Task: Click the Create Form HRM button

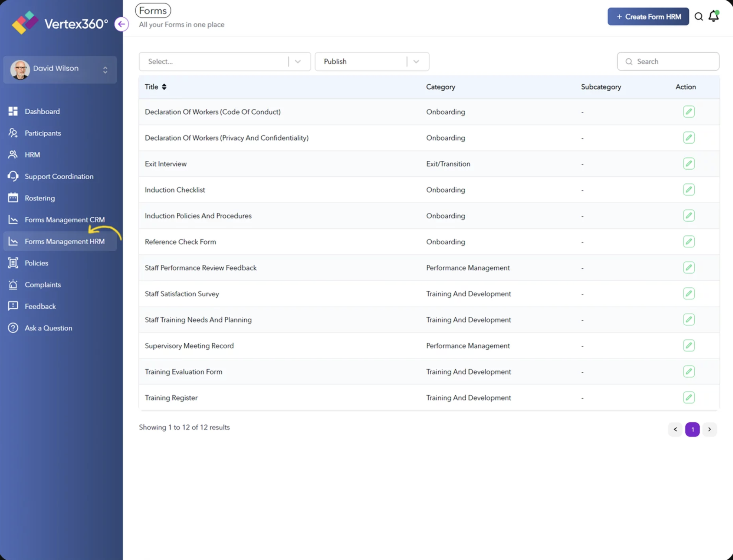Action: (648, 17)
